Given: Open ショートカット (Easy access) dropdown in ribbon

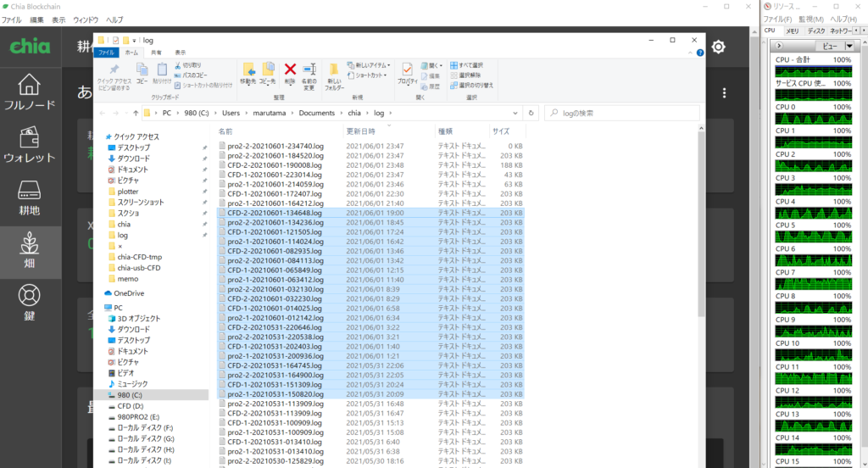Looking at the screenshot, I should pos(366,75).
